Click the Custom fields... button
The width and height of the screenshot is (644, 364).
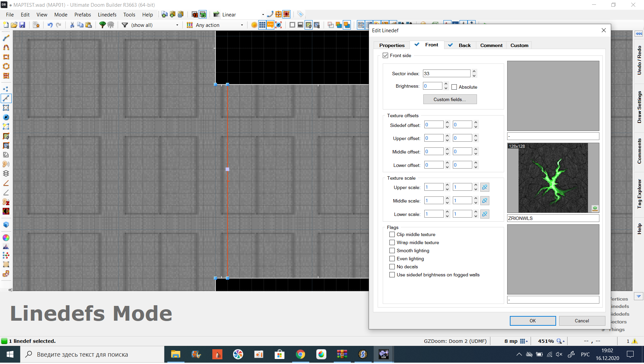click(x=450, y=100)
